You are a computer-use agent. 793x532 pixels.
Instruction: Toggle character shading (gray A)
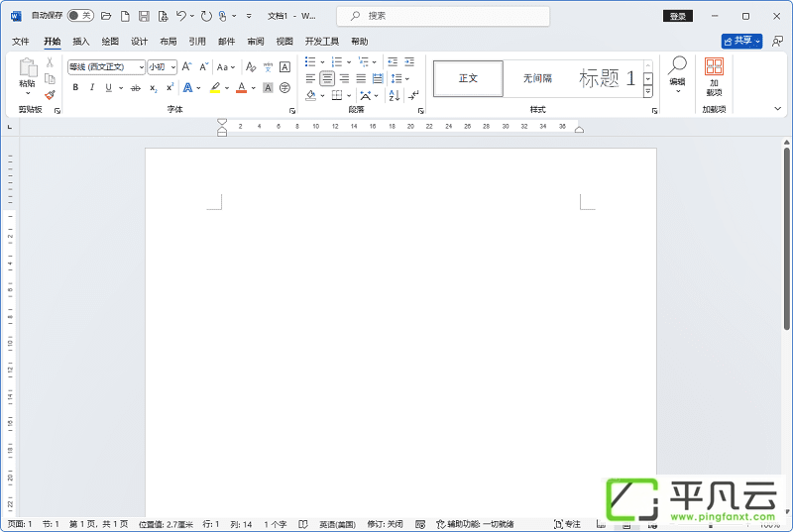coord(268,88)
